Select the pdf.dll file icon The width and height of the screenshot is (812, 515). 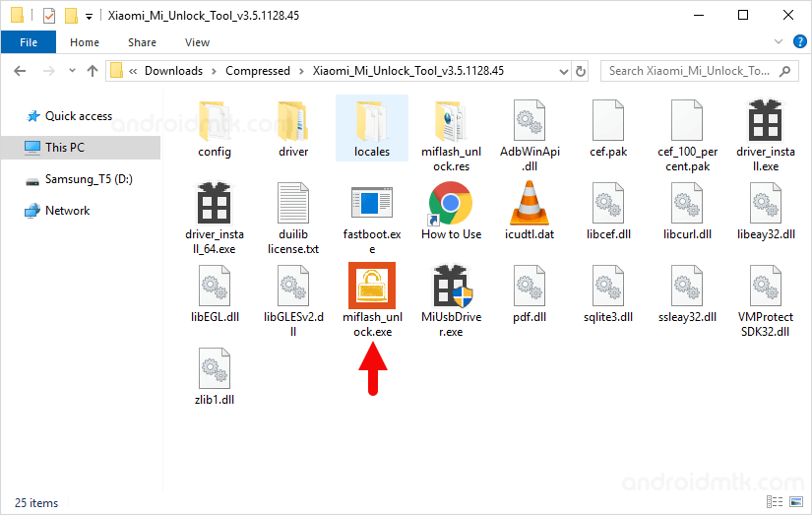(530, 286)
